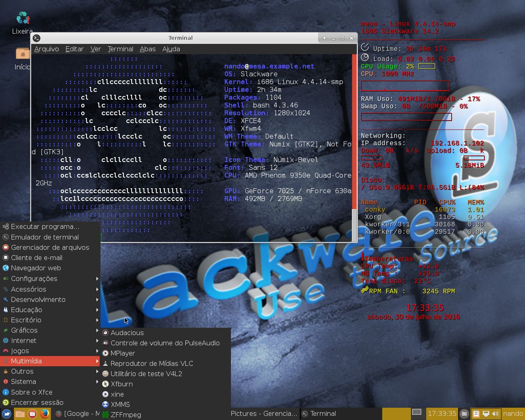
Task: Click the Xfce applications menu button in panel
Action: coord(6,414)
